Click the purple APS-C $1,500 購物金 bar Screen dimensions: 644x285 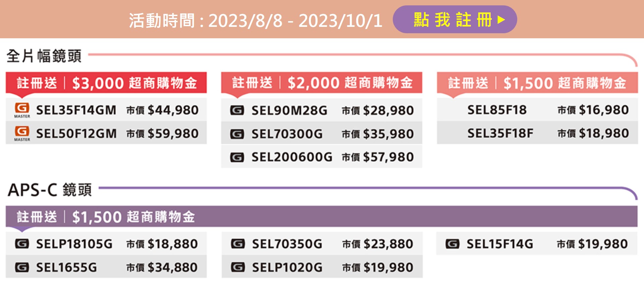pos(322,217)
